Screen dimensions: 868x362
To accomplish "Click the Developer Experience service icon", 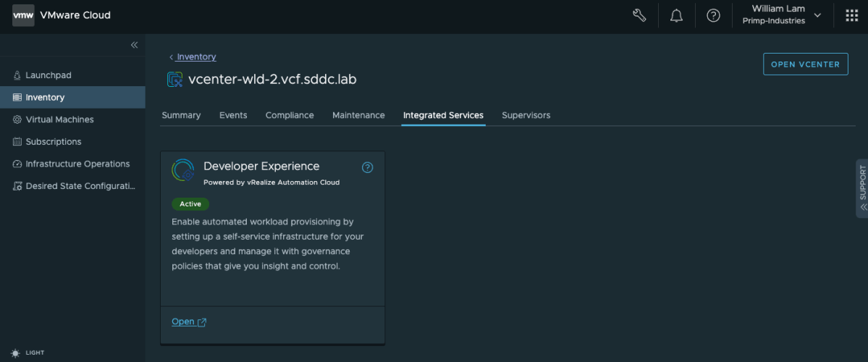I will (183, 170).
